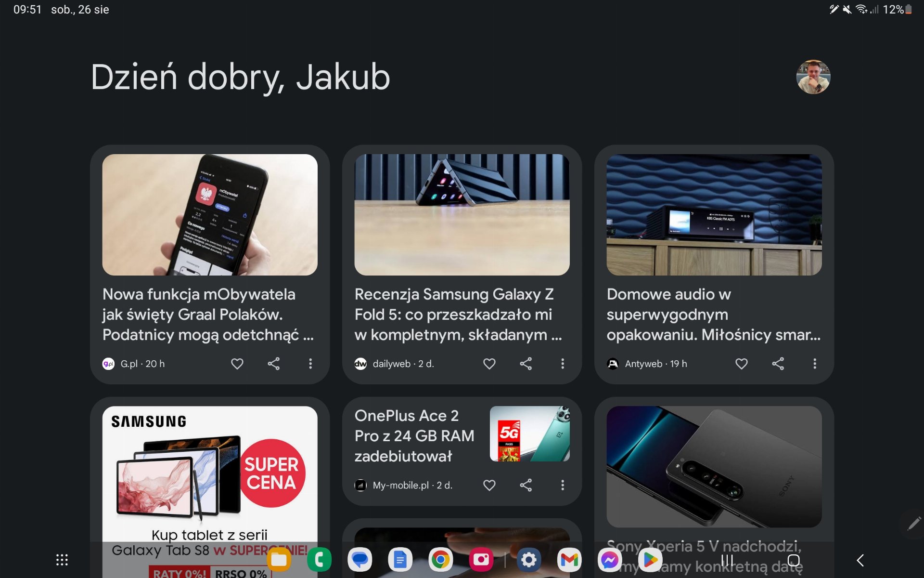Read 'Recenzja Samsung Galaxy Z Fold 5' headline
924x578 pixels.
[x=458, y=315]
